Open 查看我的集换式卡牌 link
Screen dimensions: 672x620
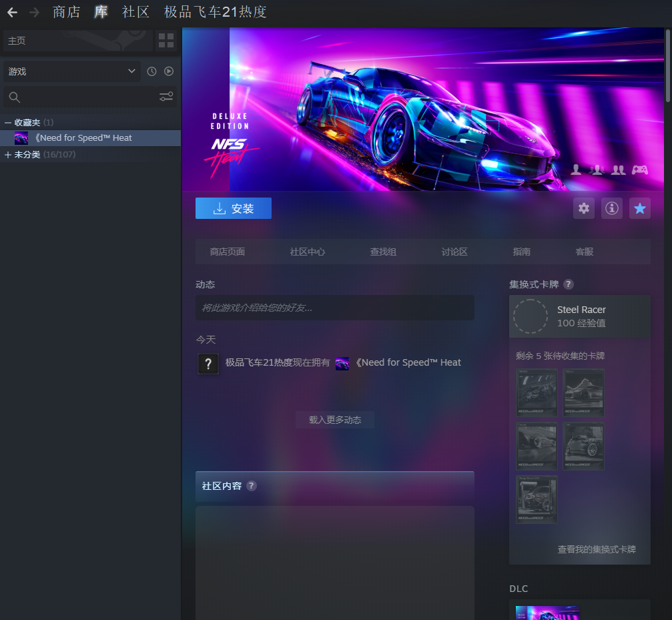point(597,549)
